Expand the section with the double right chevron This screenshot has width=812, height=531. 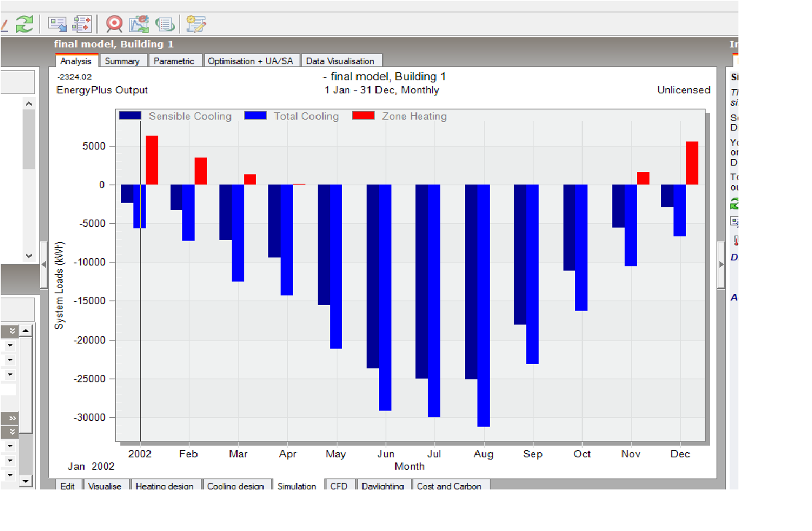[x=12, y=418]
